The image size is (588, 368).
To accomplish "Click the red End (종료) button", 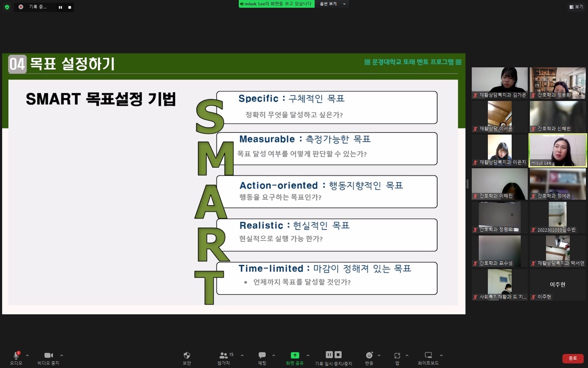I will (573, 358).
